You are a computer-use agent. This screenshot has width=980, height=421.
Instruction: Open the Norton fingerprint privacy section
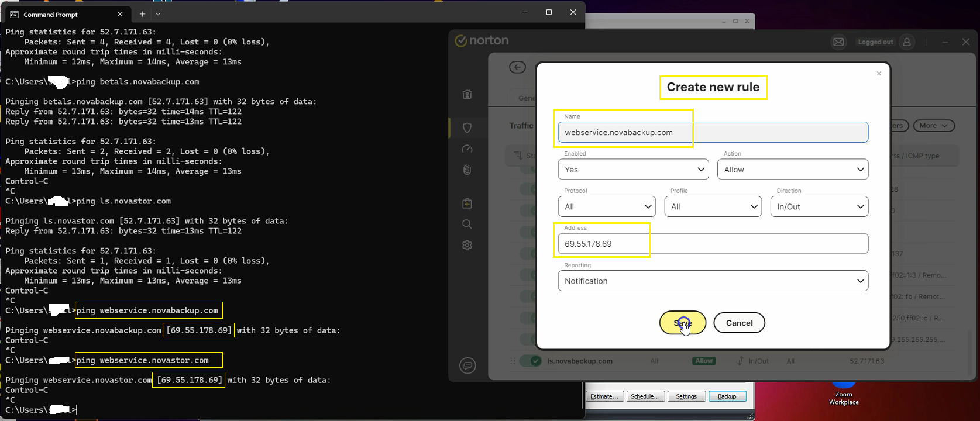pyautogui.click(x=467, y=170)
